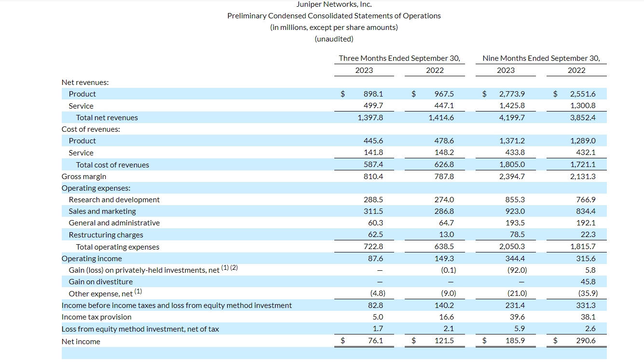
Task: Select the total net revenues value 4,199.7
Action: (x=512, y=118)
